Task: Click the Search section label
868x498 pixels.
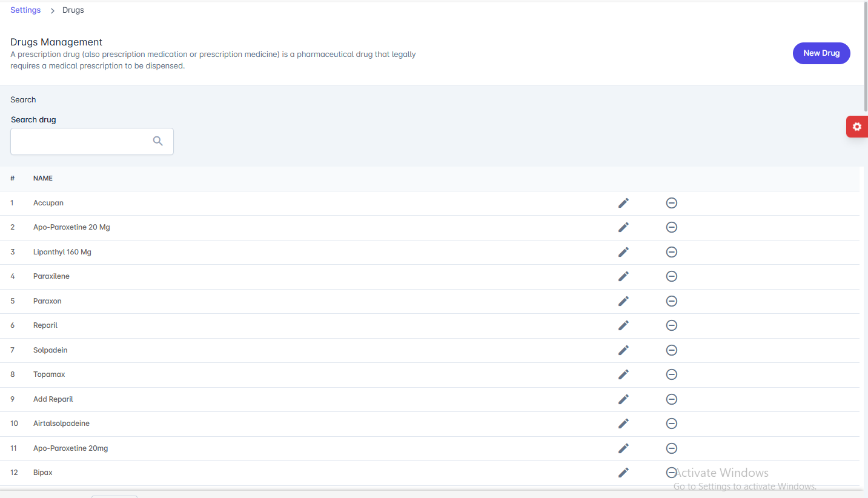Action: point(23,99)
